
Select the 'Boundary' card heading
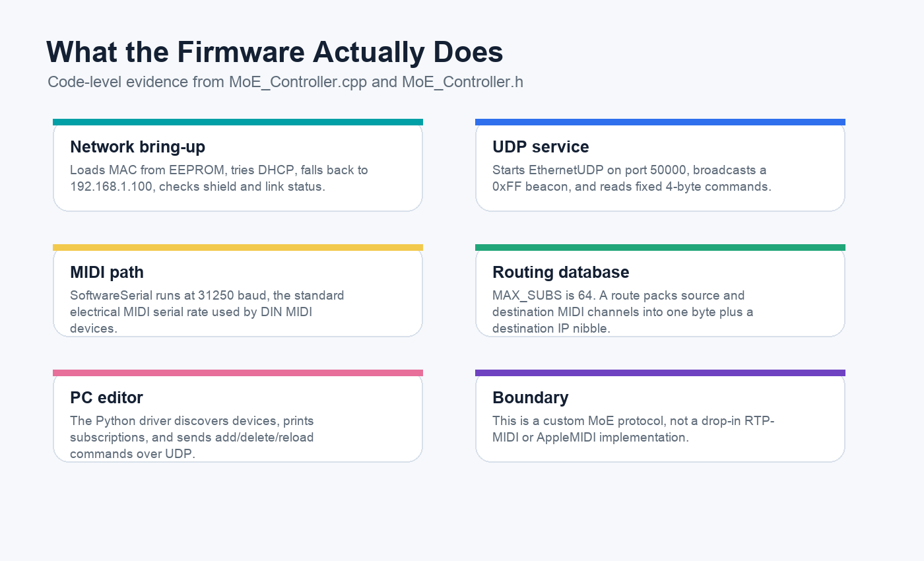[530, 397]
